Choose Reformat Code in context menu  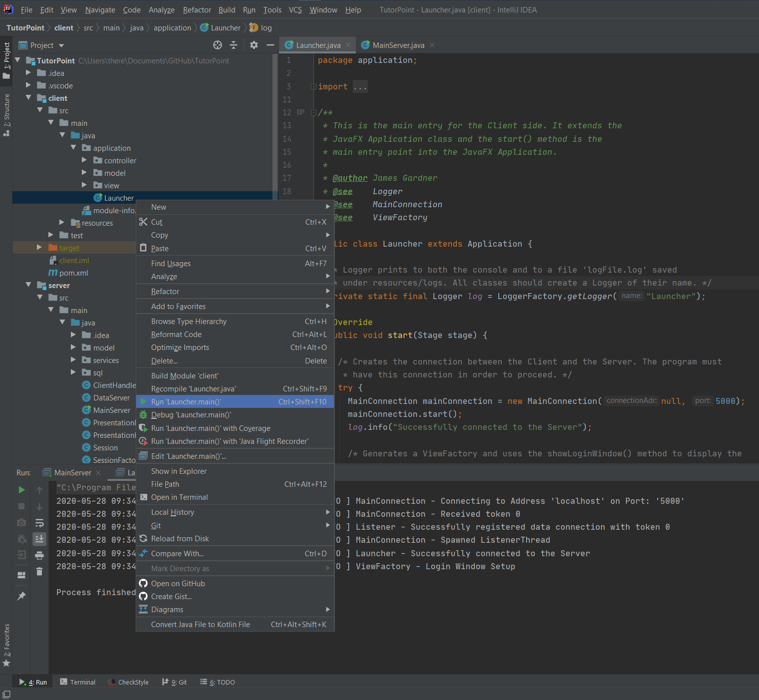[x=235, y=335]
